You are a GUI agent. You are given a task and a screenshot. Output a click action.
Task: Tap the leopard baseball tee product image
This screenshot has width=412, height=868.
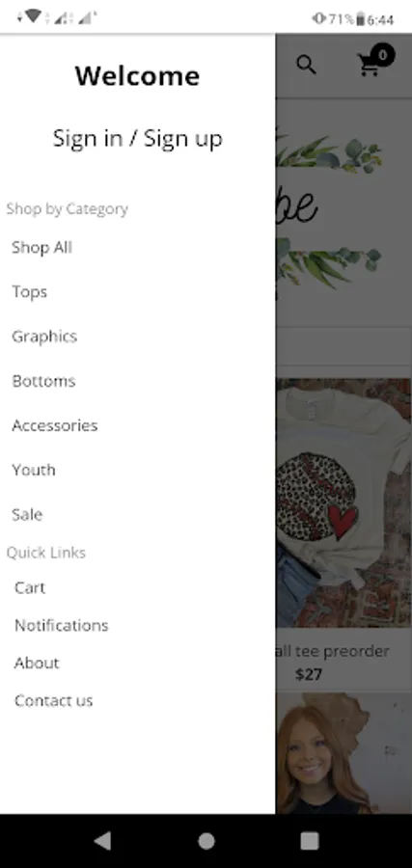pyautogui.click(x=343, y=502)
